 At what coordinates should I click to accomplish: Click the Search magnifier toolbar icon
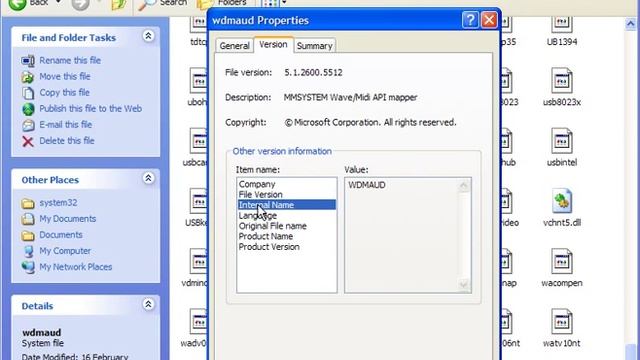coord(146,4)
